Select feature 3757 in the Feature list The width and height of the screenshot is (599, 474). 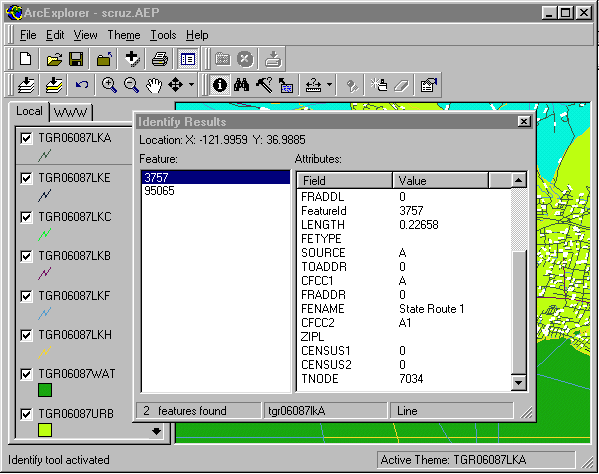[216, 178]
